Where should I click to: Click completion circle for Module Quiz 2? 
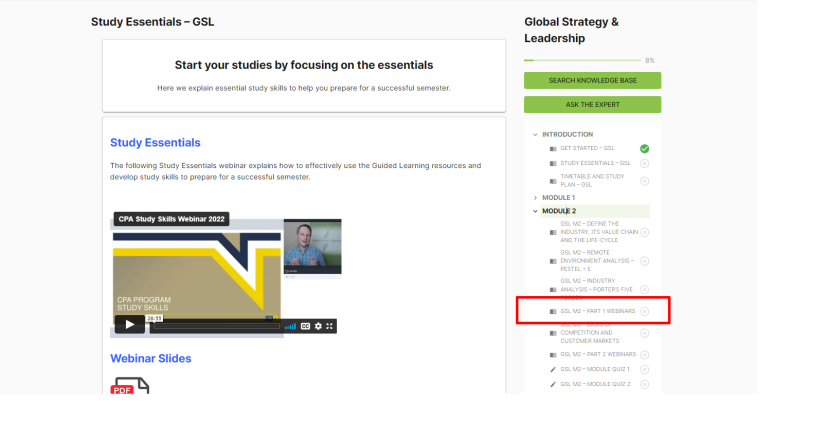(644, 384)
